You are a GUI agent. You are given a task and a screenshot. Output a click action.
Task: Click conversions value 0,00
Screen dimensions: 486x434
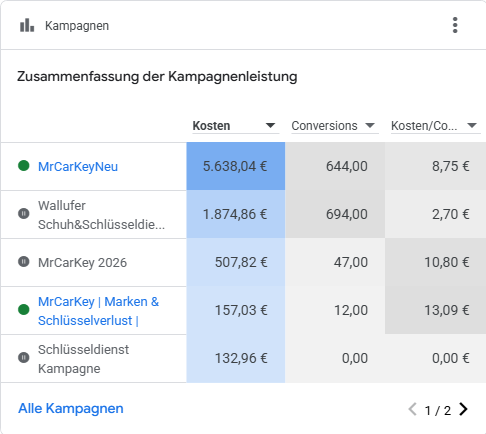pyautogui.click(x=355, y=358)
